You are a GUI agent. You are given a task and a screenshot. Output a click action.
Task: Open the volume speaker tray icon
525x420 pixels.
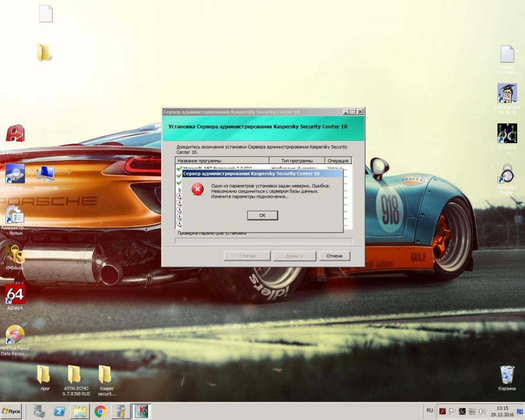482,411
